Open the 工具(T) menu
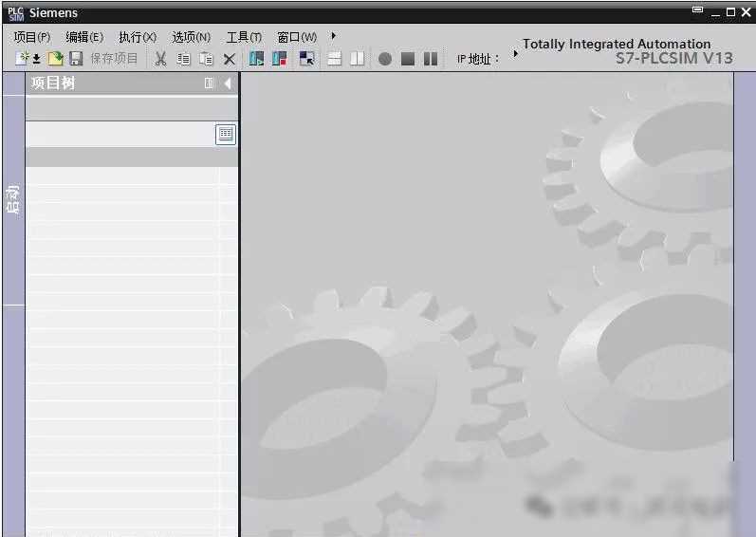756x537 pixels. (244, 37)
